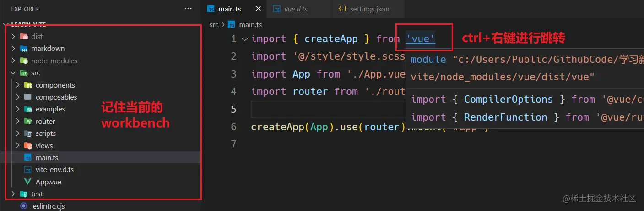Collapse the LEARN-VITE workspace root
The width and height of the screenshot is (644, 211).
pos(6,24)
